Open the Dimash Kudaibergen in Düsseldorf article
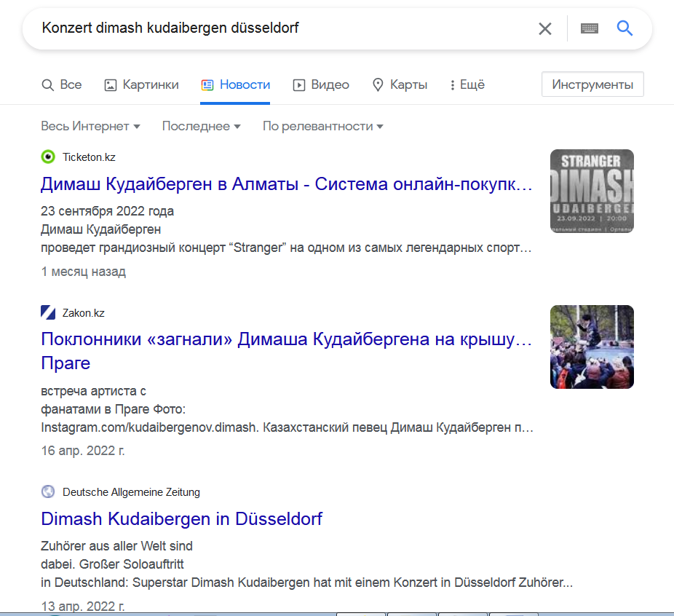The image size is (674, 616). coord(181,519)
